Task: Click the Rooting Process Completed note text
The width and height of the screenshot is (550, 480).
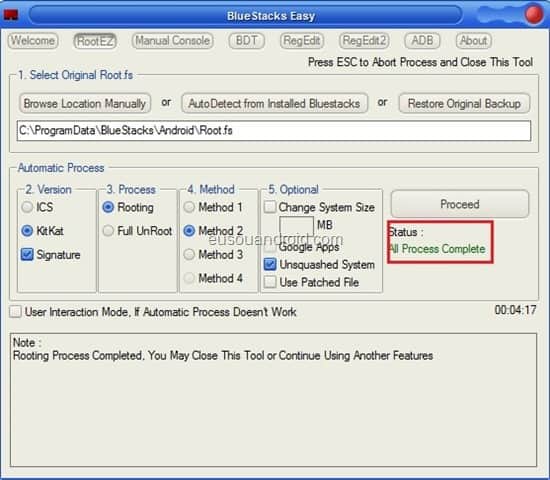Action: tap(223, 355)
